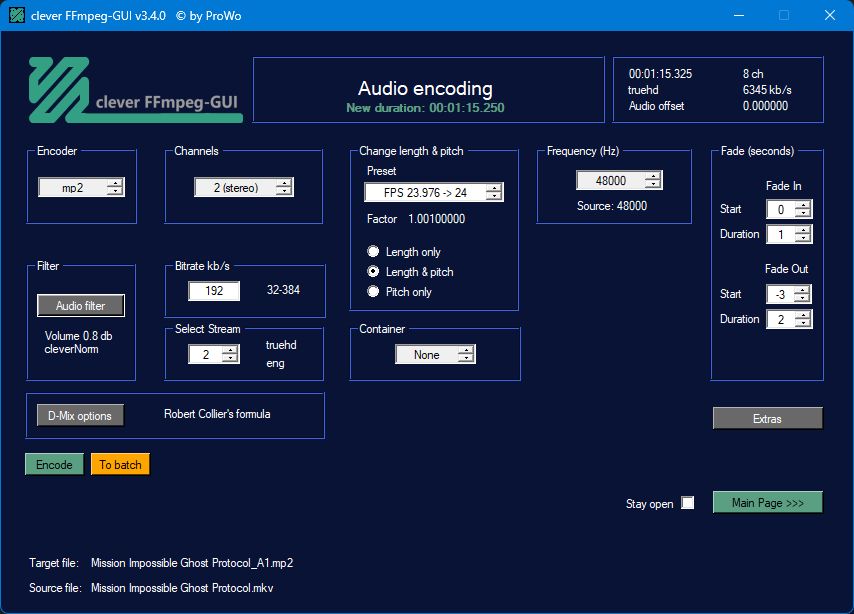Open the Frequency 48000 selector
Image resolution: width=854 pixels, height=614 pixels.
[619, 180]
